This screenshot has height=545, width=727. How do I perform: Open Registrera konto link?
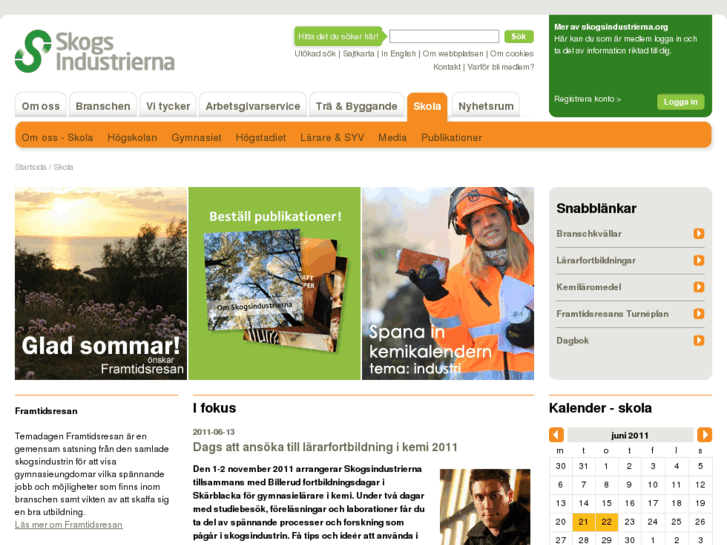tap(587, 99)
